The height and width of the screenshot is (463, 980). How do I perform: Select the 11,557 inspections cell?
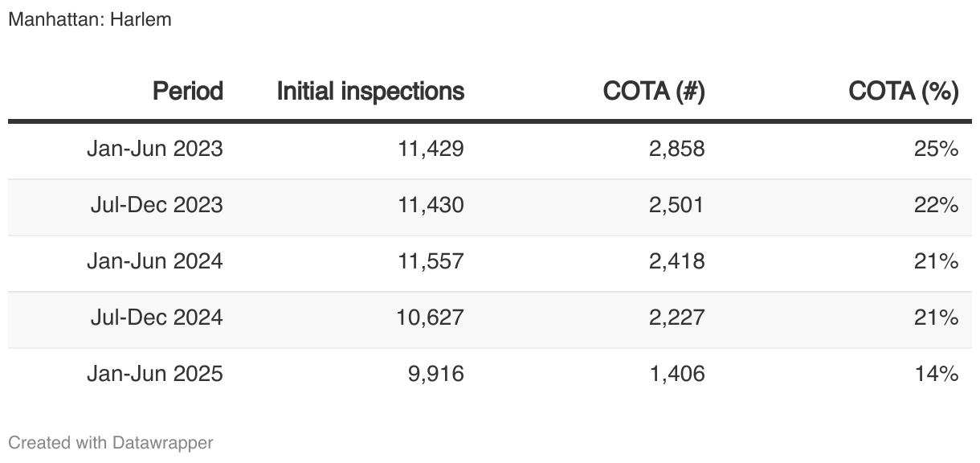(431, 261)
